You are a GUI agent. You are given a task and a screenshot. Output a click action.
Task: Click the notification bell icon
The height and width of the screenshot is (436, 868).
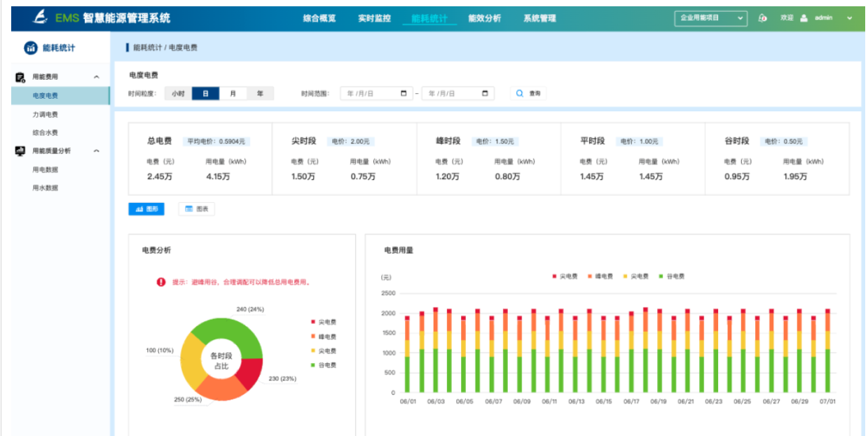763,18
